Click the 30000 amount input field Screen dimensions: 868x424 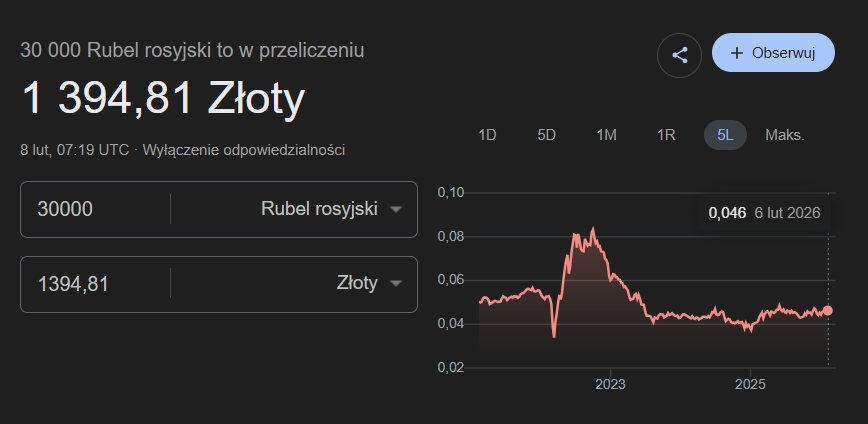[95, 209]
